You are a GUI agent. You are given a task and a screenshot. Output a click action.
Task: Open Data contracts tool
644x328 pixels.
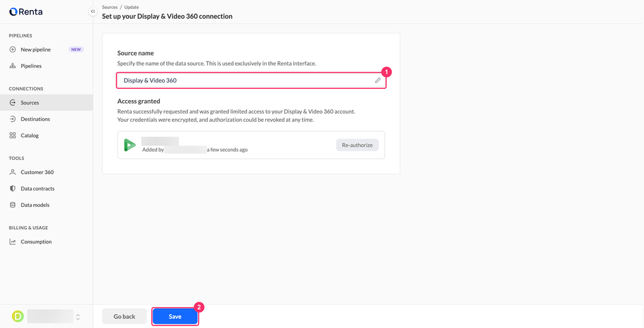(47, 189)
